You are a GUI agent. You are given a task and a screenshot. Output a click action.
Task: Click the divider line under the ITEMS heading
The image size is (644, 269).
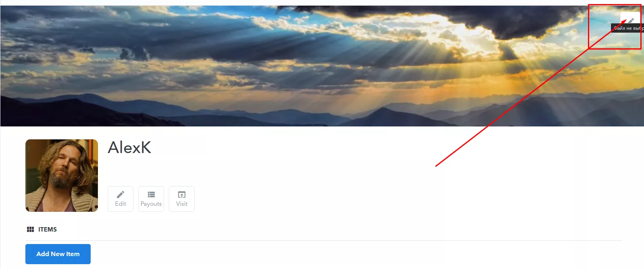pos(323,241)
